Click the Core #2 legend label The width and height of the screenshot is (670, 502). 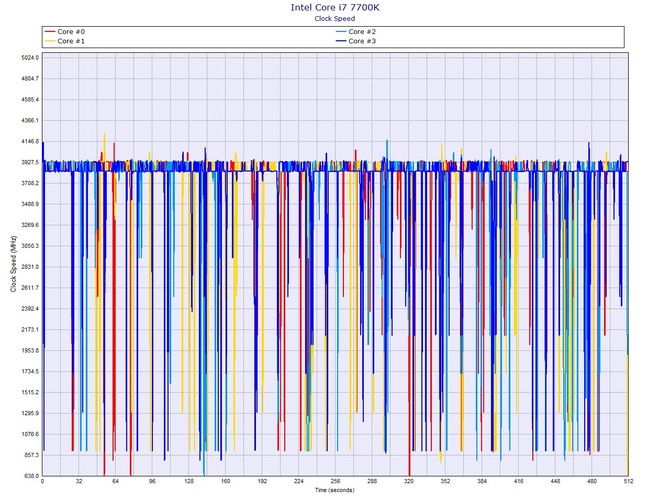(x=362, y=32)
